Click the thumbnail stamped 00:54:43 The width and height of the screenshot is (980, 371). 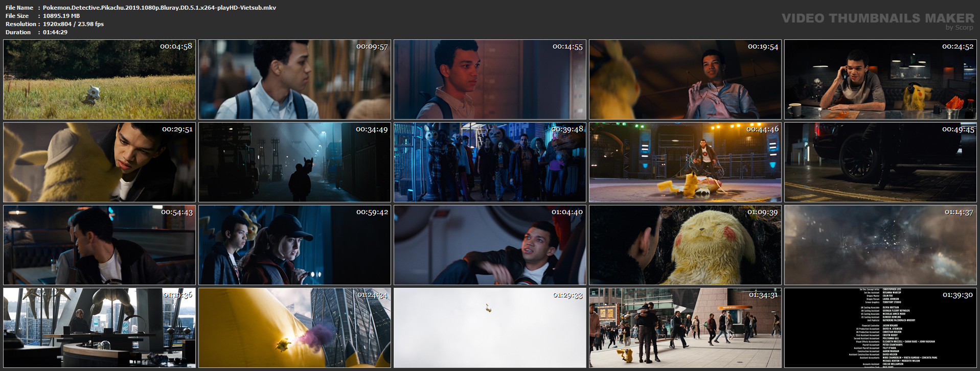tap(100, 245)
